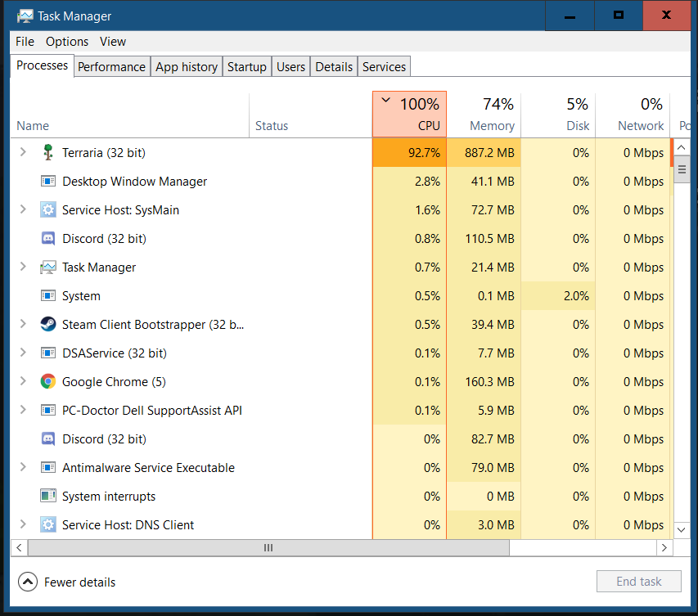Click the vertical scrollbar thumb
The height and width of the screenshot is (616, 698).
tap(682, 169)
